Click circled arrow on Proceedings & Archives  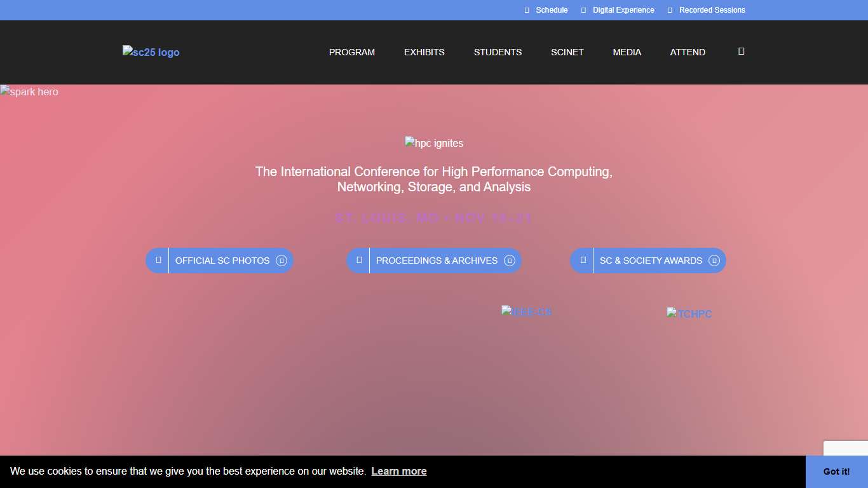(x=509, y=261)
